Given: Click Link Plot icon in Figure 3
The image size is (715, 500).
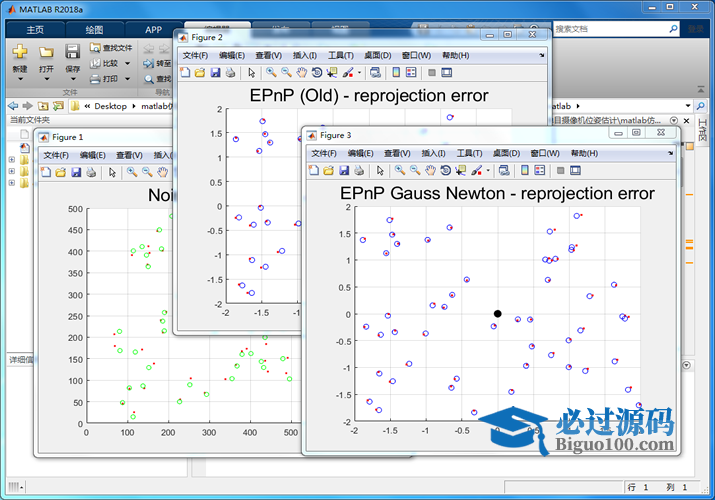Looking at the screenshot, I should coord(504,170).
